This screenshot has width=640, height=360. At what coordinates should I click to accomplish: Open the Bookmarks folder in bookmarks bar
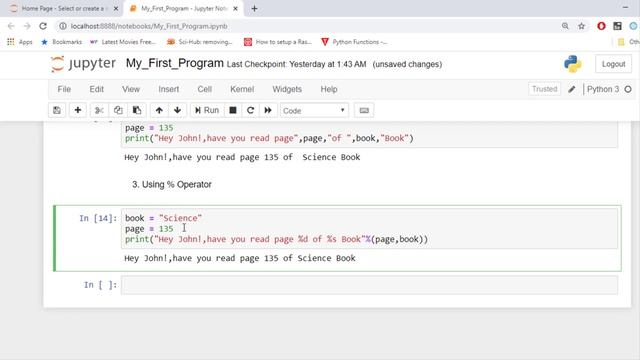pyautogui.click(x=61, y=42)
